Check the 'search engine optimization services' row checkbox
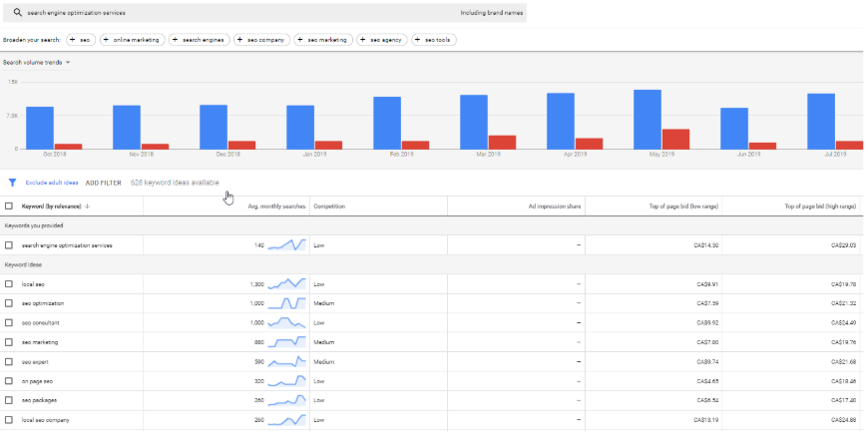This screenshot has width=868, height=433. coord(8,244)
